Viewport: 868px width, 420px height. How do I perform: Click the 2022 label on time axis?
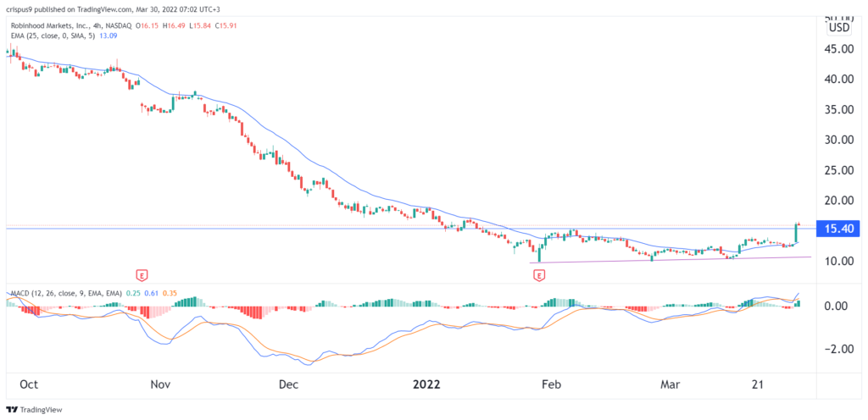pos(426,384)
